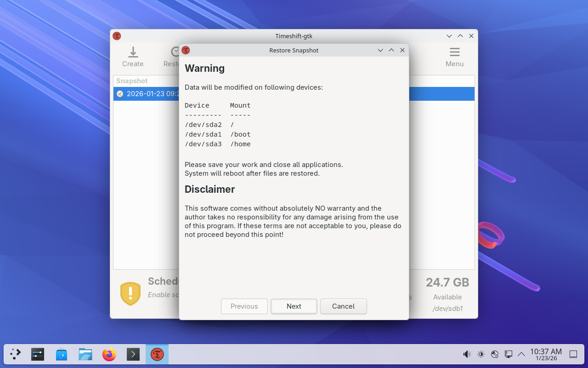The image size is (588, 368).
Task: Click Timeshift entry in the task manager
Action: click(x=157, y=354)
